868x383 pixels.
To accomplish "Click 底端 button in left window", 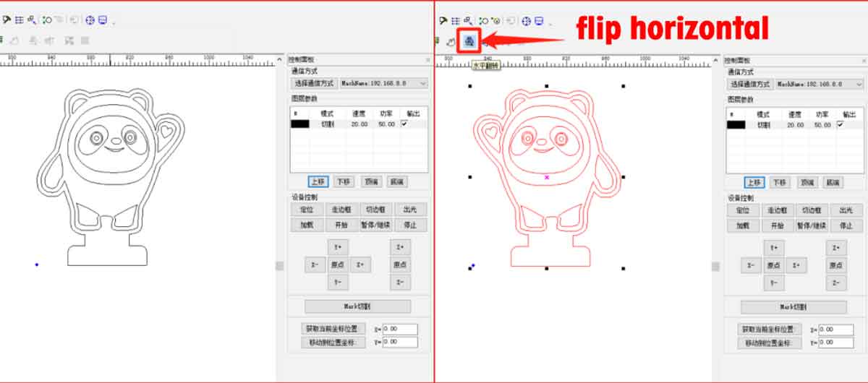I will click(x=396, y=182).
